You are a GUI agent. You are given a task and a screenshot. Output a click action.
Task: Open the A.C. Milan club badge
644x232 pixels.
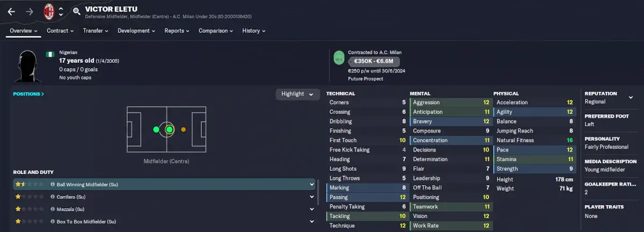(x=49, y=11)
